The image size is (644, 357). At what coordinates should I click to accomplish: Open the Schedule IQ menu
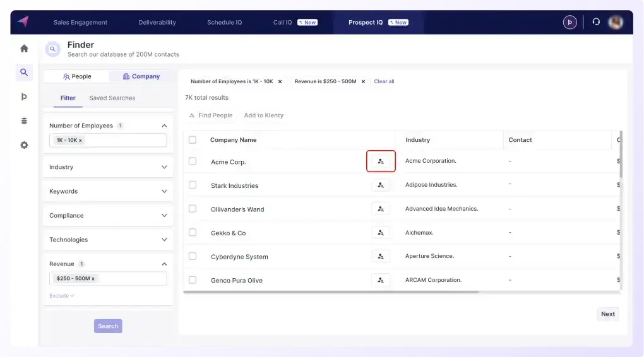tap(224, 22)
